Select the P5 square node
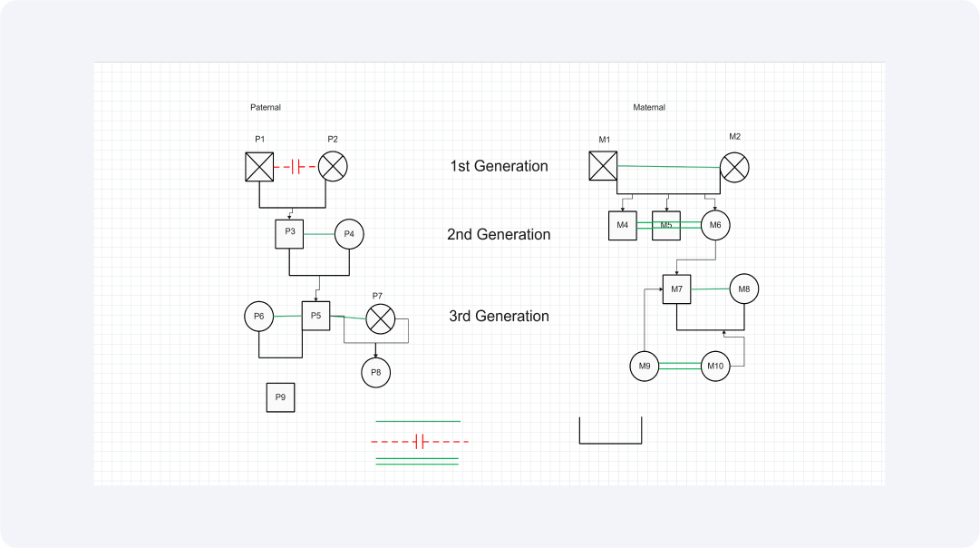This screenshot has height=548, width=980. point(315,316)
